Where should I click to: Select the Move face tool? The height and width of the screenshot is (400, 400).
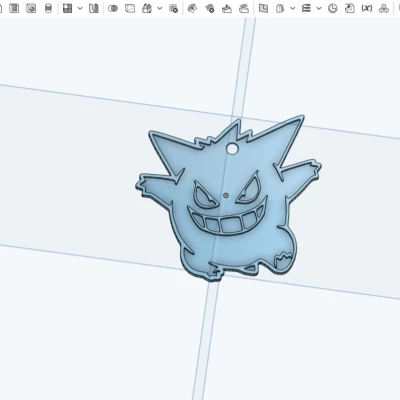pyautogui.click(x=227, y=8)
